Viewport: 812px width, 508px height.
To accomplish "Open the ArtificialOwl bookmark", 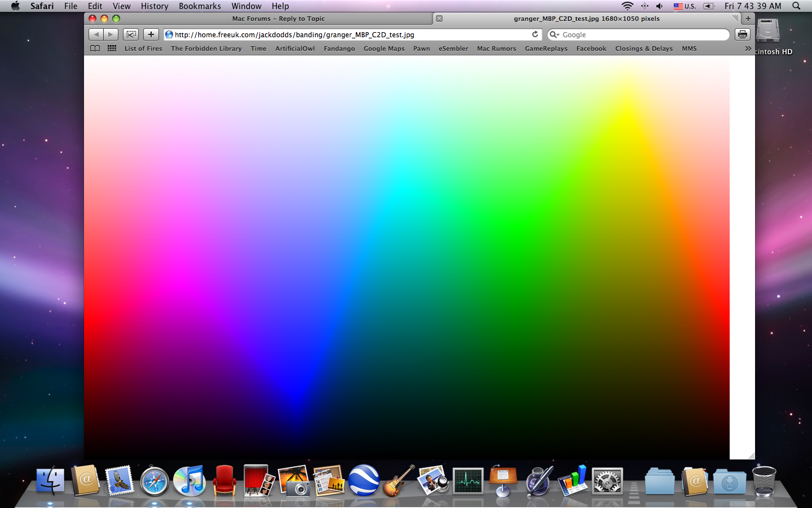I will click(x=295, y=49).
